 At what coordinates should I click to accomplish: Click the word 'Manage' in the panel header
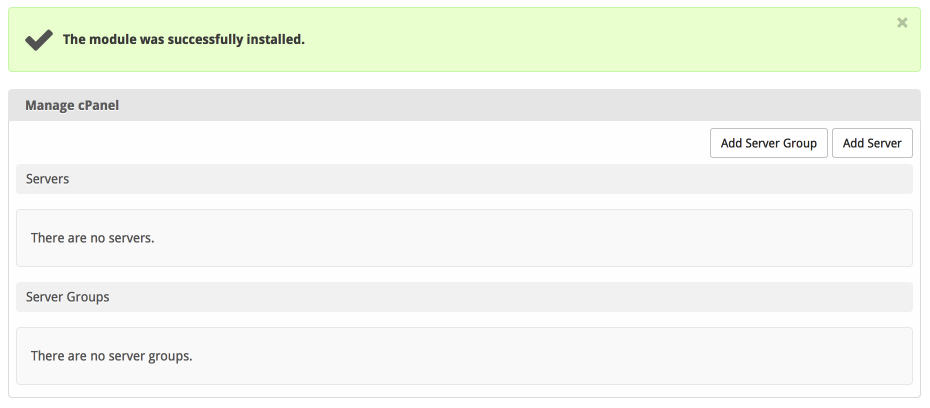(48, 105)
